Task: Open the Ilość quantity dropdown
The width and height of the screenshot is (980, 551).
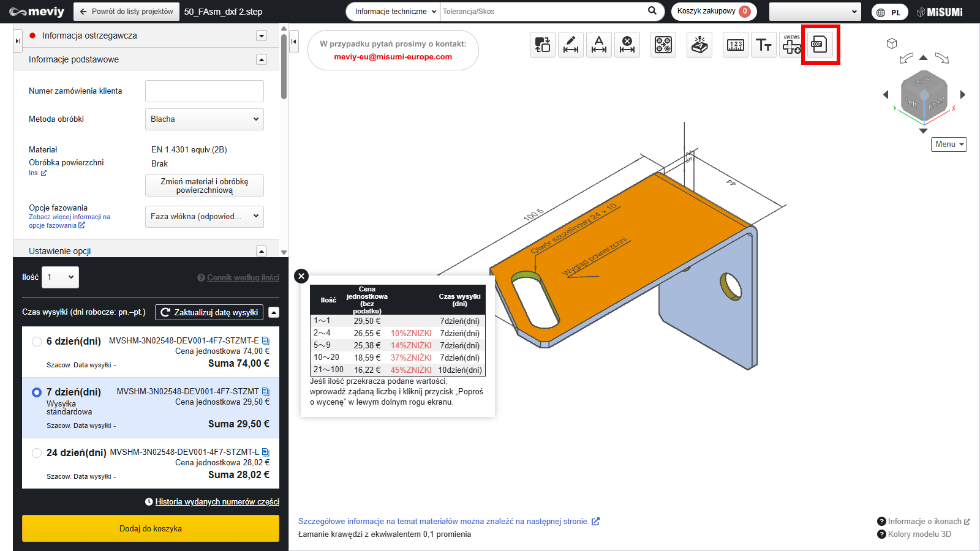Action: [x=61, y=277]
